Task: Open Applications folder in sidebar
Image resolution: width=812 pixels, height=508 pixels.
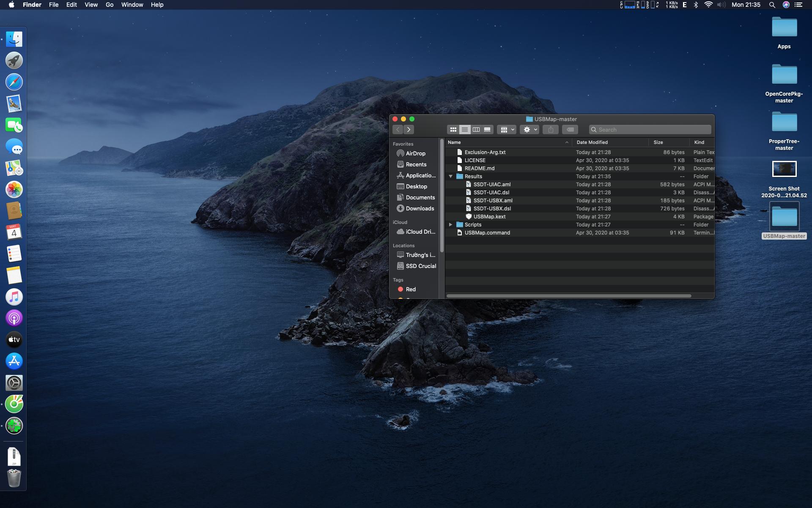Action: pos(416,175)
